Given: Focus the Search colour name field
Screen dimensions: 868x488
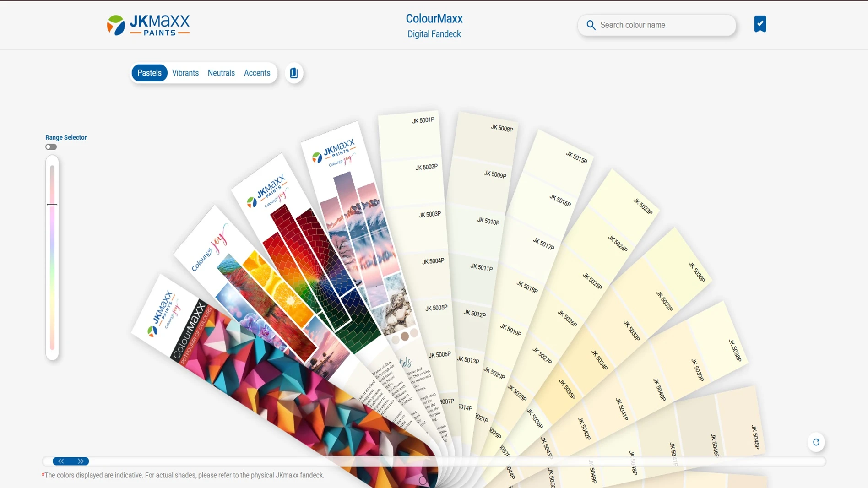Looking at the screenshot, I should click(x=656, y=25).
